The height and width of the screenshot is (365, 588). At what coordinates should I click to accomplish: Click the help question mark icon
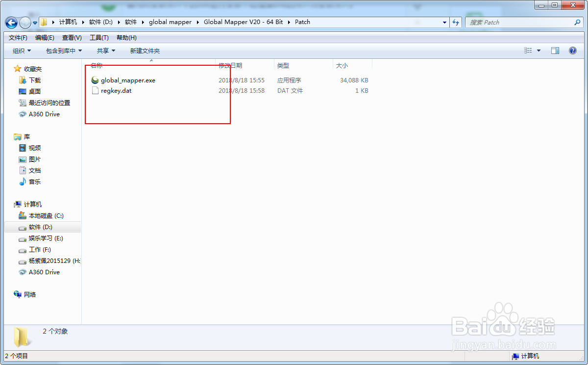tap(572, 51)
